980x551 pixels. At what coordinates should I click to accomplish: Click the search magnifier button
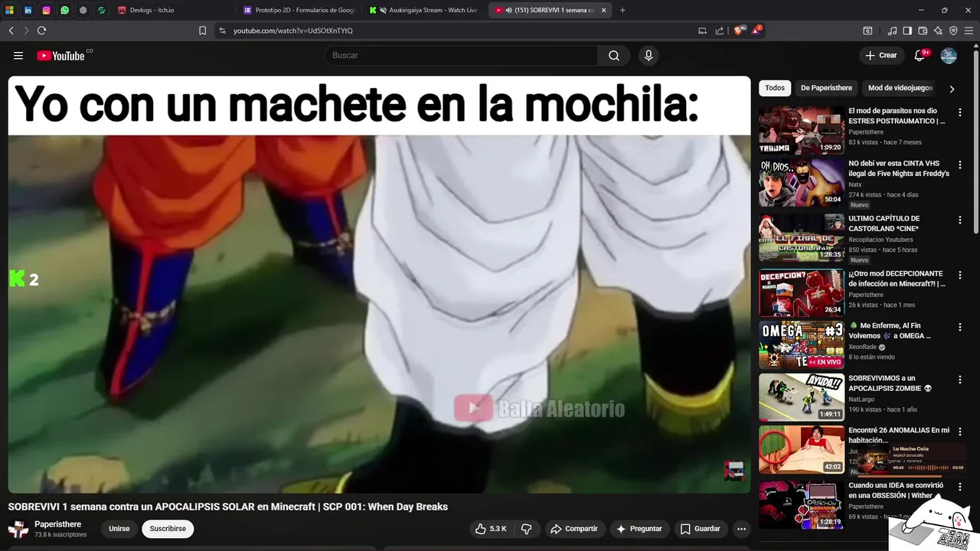point(614,55)
